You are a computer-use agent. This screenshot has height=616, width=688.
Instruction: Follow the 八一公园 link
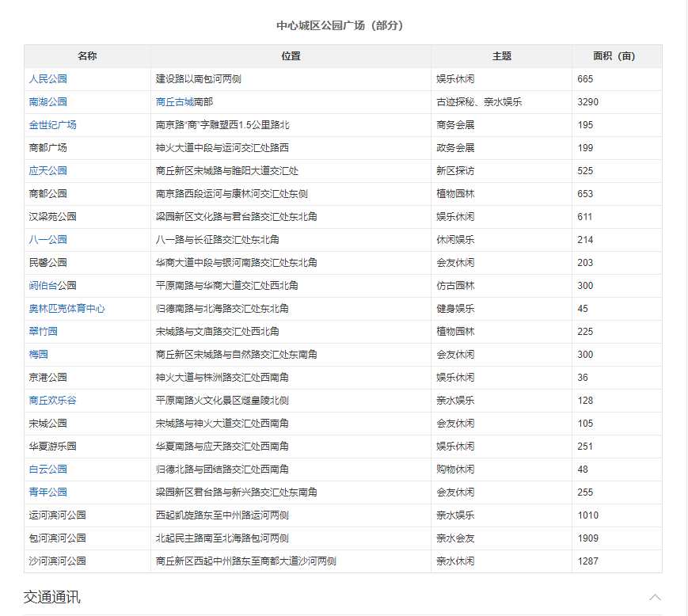tap(48, 240)
